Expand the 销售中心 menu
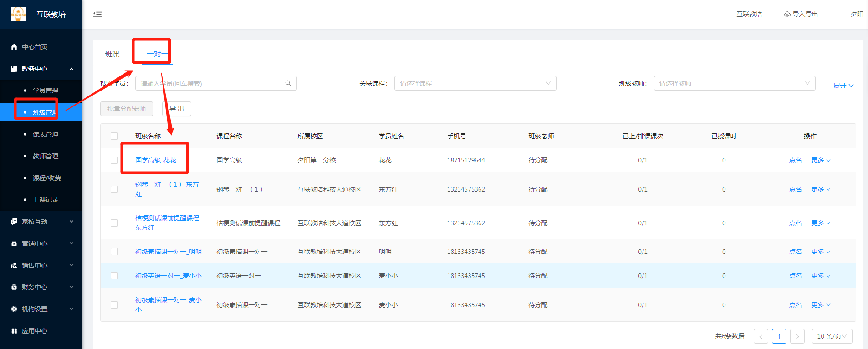This screenshot has width=868, height=349. 71,265
